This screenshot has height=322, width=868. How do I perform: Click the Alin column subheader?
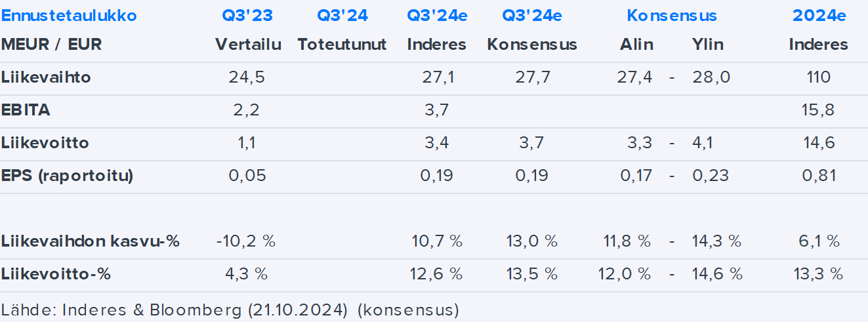[x=636, y=45]
